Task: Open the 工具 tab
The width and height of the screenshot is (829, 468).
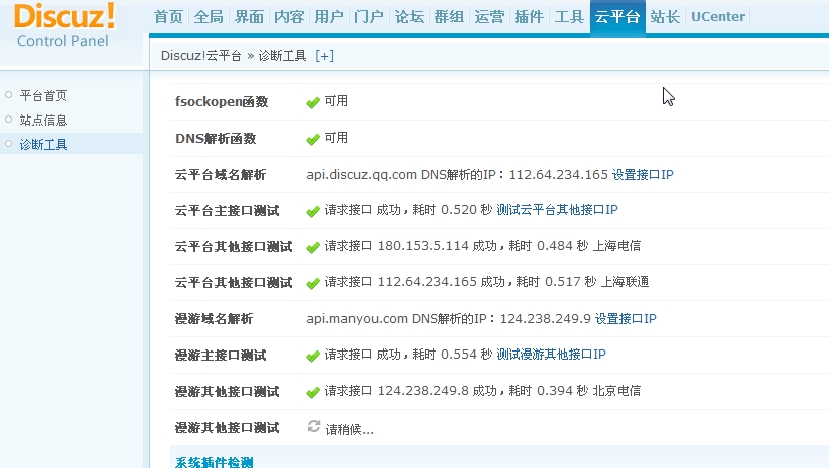Action: 569,17
